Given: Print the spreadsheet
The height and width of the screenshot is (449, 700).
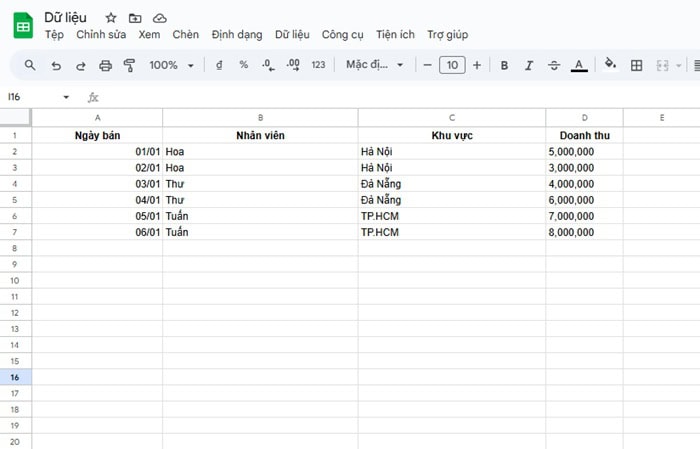Looking at the screenshot, I should [x=105, y=65].
